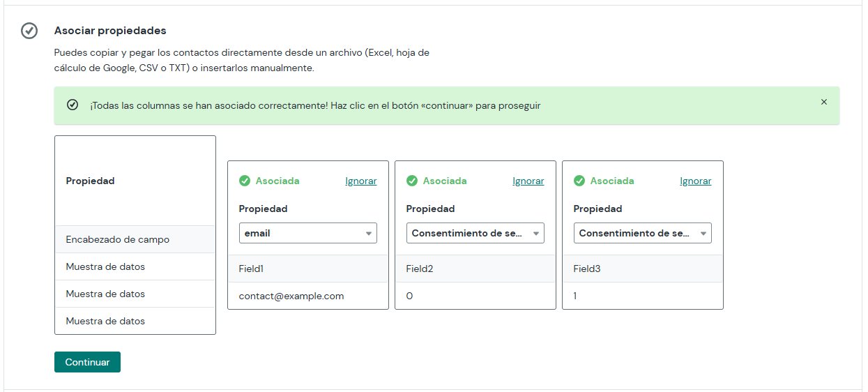Ignore the Field1 column
The width and height of the screenshot is (868, 392).
(x=361, y=181)
